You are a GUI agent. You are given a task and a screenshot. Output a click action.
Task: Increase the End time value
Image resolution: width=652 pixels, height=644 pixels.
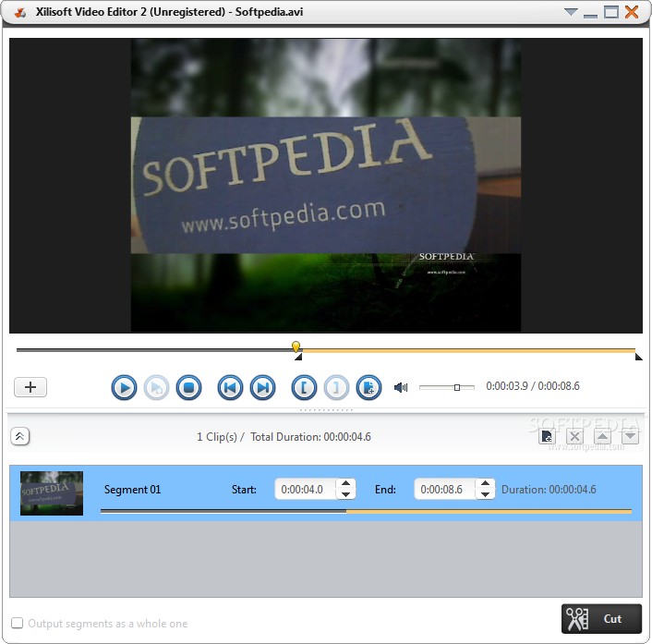point(485,483)
